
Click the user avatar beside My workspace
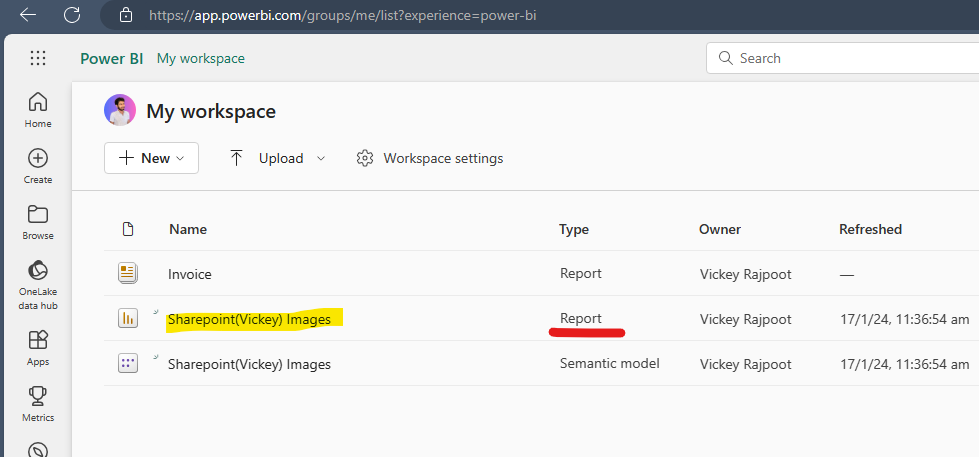pos(120,111)
